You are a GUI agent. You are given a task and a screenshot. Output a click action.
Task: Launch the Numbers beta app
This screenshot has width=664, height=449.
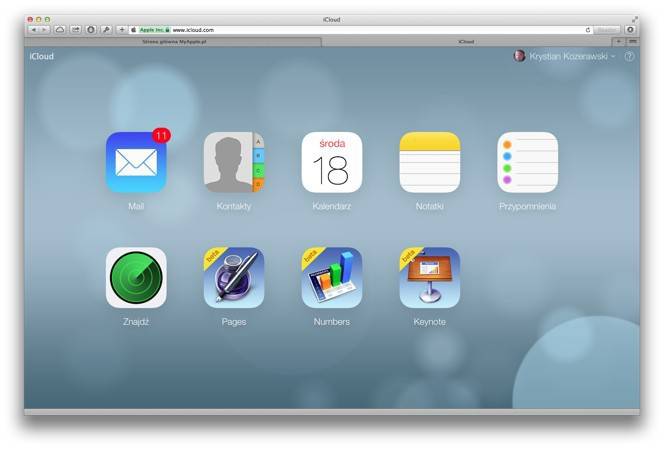(332, 278)
